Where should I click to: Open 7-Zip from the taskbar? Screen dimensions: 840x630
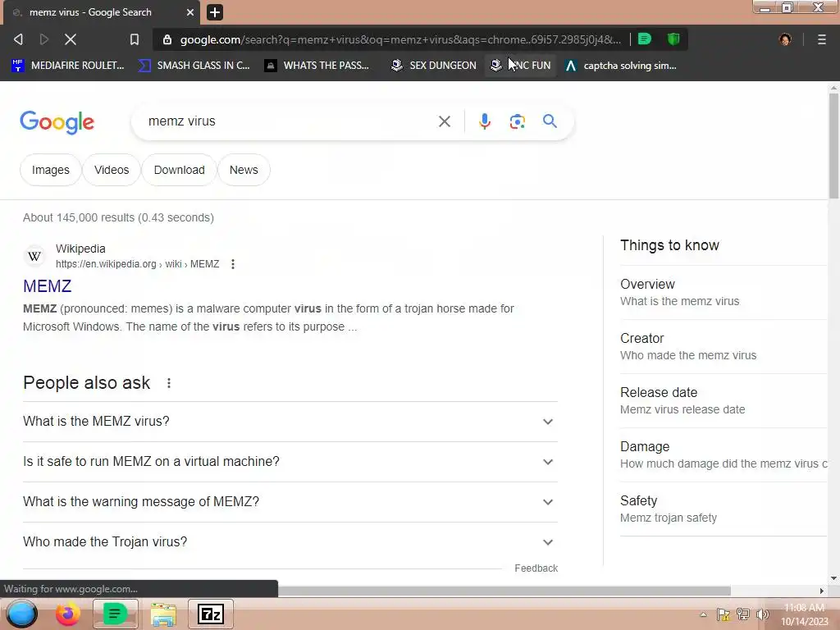click(211, 614)
